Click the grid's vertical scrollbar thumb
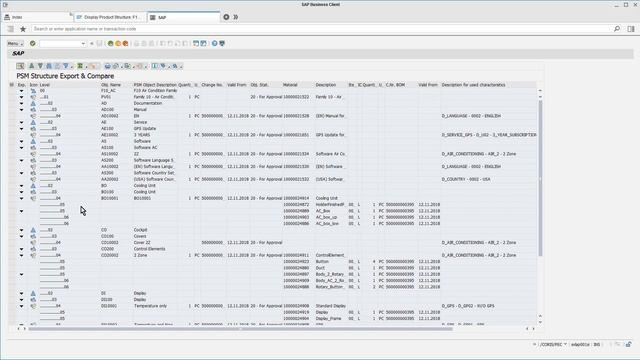This screenshot has height=360, width=640. [x=540, y=178]
